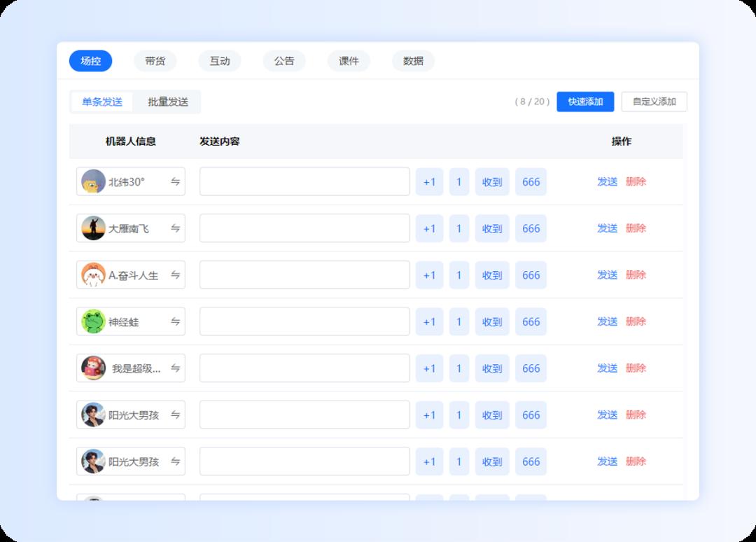Click +1 for A.奋斗人生
Viewport: 756px width, 542px height.
coord(430,275)
